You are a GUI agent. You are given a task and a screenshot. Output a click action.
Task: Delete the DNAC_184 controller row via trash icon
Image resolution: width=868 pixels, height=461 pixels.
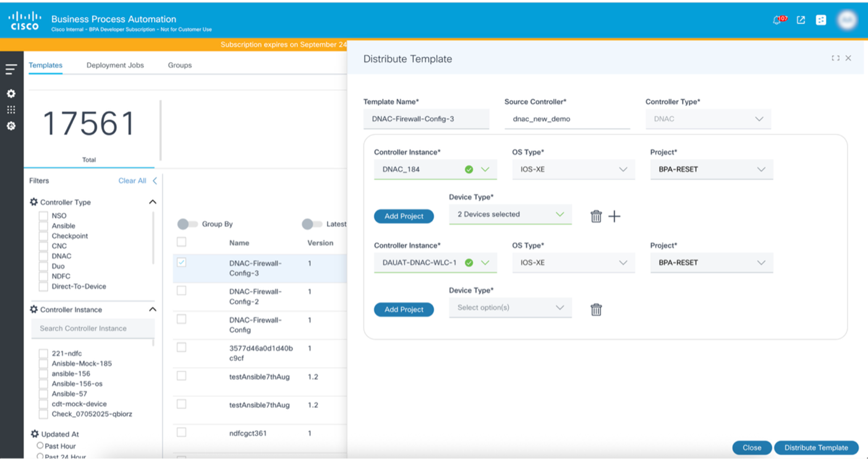pyautogui.click(x=596, y=216)
